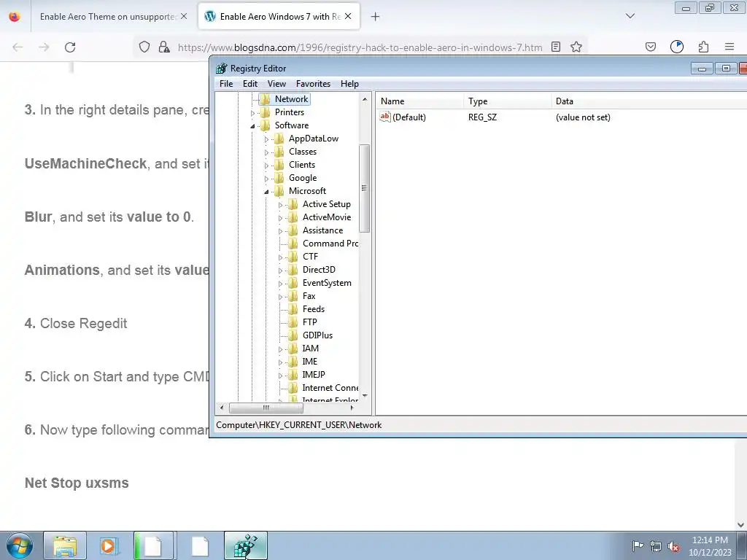747x560 pixels.
Task: Reload the page in Firefox
Action: pos(70,47)
